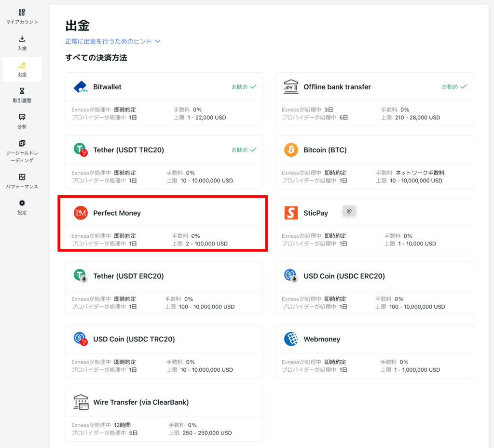The image size is (494, 448).
Task: Choose Bitwallet withdrawal method
Action: 164,99
